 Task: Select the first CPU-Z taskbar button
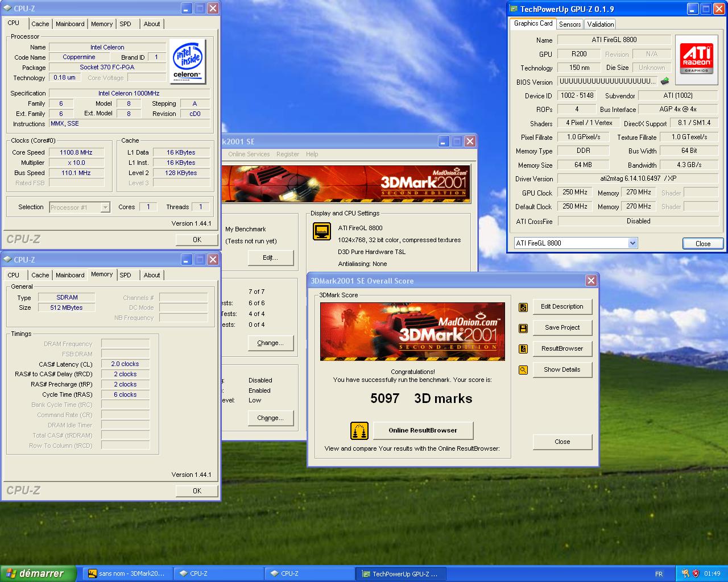[218, 573]
